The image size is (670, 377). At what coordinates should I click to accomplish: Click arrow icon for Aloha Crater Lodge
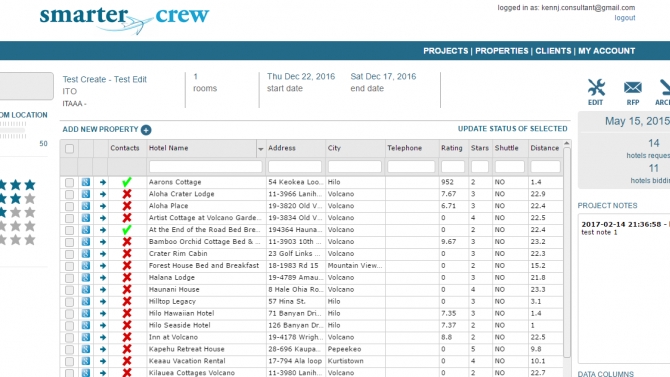pyautogui.click(x=103, y=194)
